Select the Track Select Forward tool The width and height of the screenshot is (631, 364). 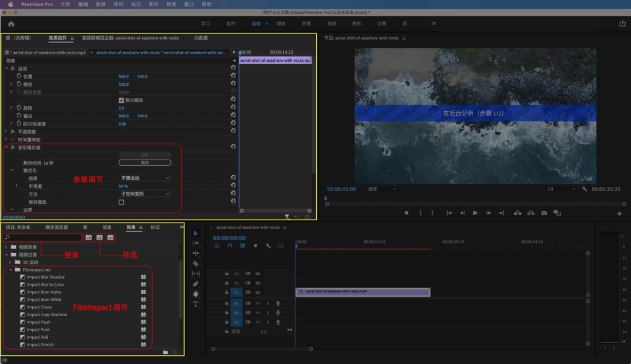point(196,243)
